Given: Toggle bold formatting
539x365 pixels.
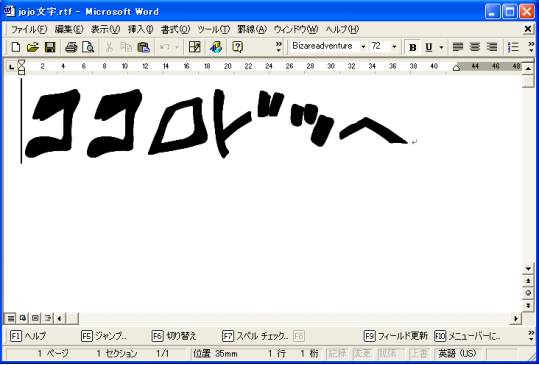Looking at the screenshot, I should tap(412, 47).
